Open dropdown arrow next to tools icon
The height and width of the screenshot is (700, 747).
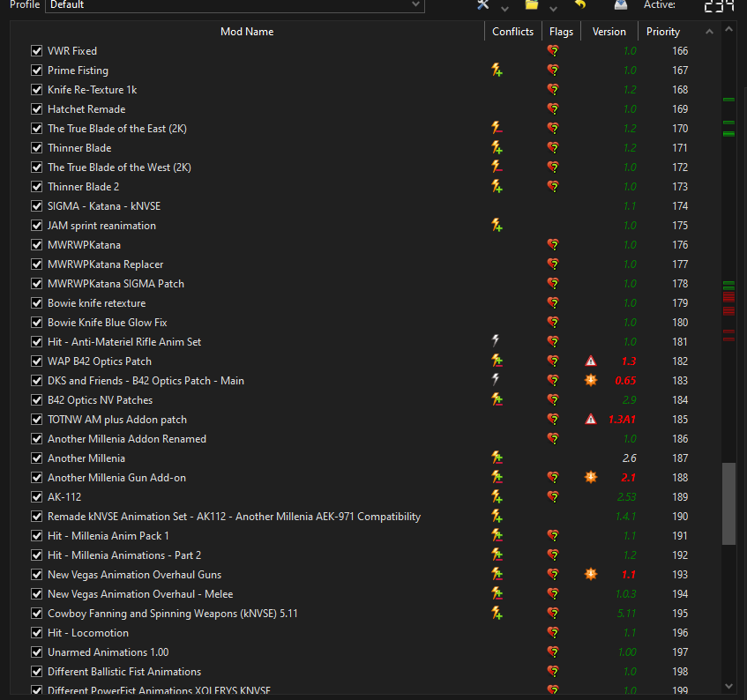pyautogui.click(x=505, y=8)
